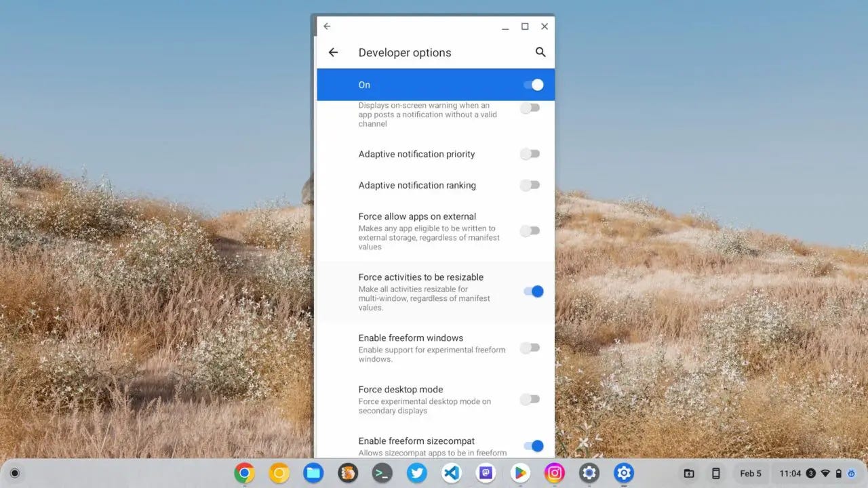Open the gray gear Settings shelf icon
868x488 pixels.
pyautogui.click(x=589, y=473)
